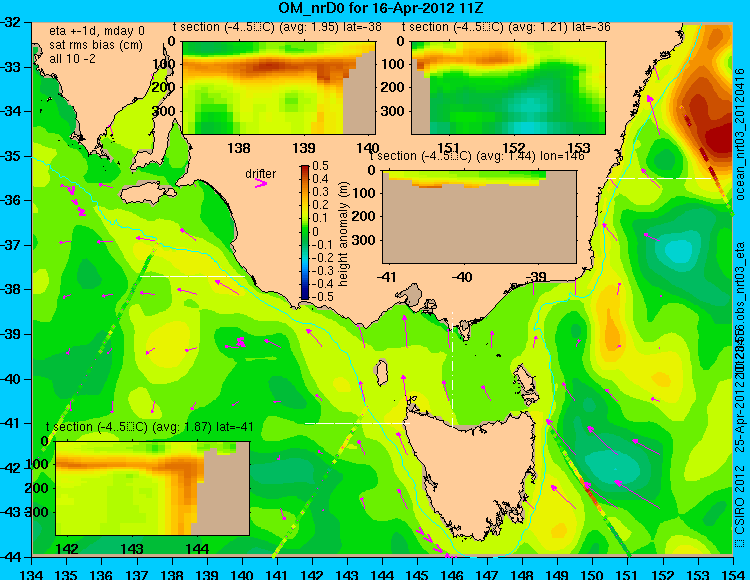Image resolution: width=750 pixels, height=580 pixels.
Task: Click latitude axis label -33
Action: pos(11,66)
